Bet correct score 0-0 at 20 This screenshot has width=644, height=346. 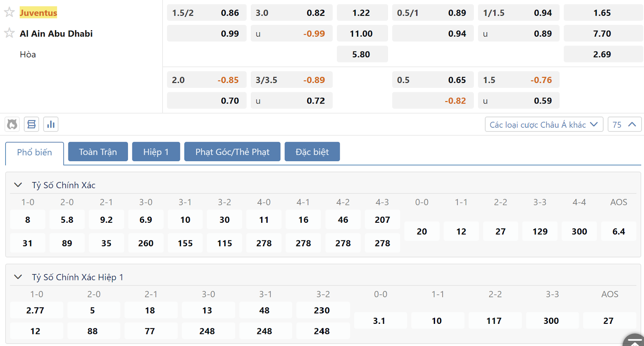point(422,232)
